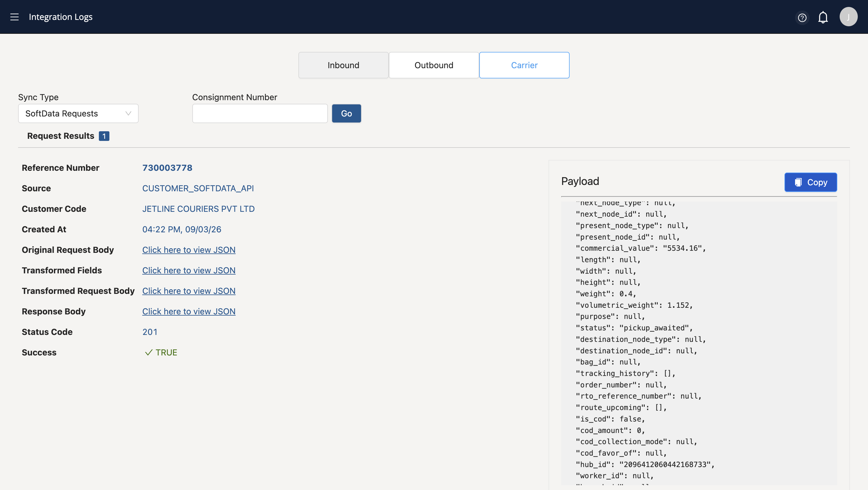Open the hamburger navigation menu

(x=14, y=17)
